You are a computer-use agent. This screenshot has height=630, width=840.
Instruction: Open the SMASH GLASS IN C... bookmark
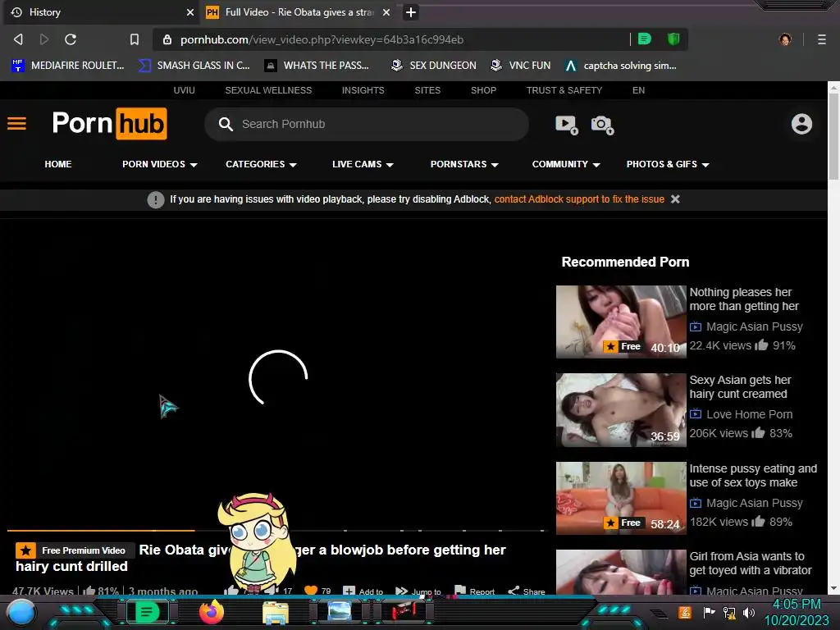click(194, 66)
